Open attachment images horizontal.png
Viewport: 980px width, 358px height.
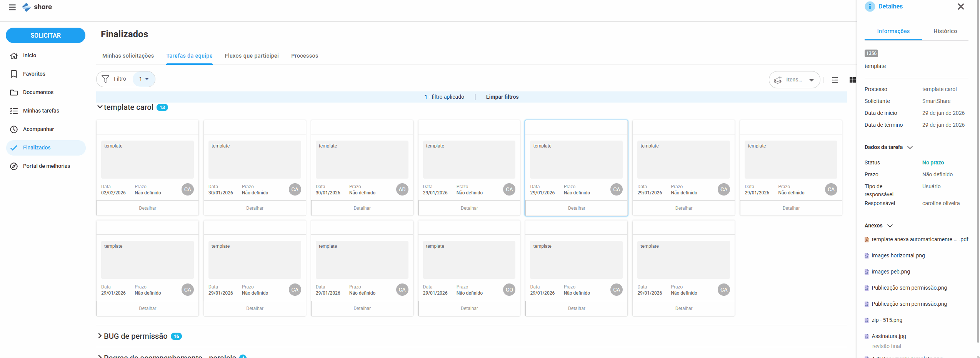coord(898,255)
